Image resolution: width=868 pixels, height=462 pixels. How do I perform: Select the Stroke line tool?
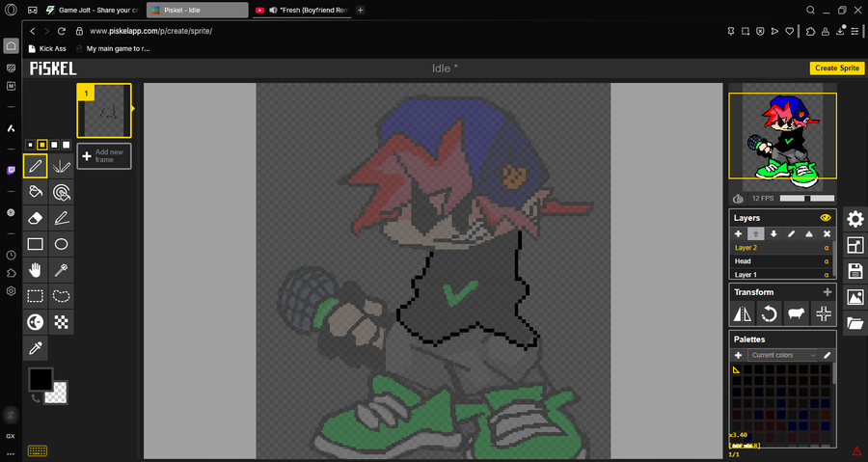pyautogui.click(x=61, y=217)
